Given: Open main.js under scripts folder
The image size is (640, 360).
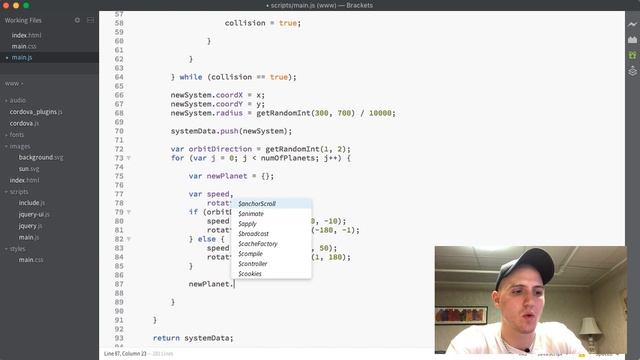Looking at the screenshot, I should click(29, 237).
